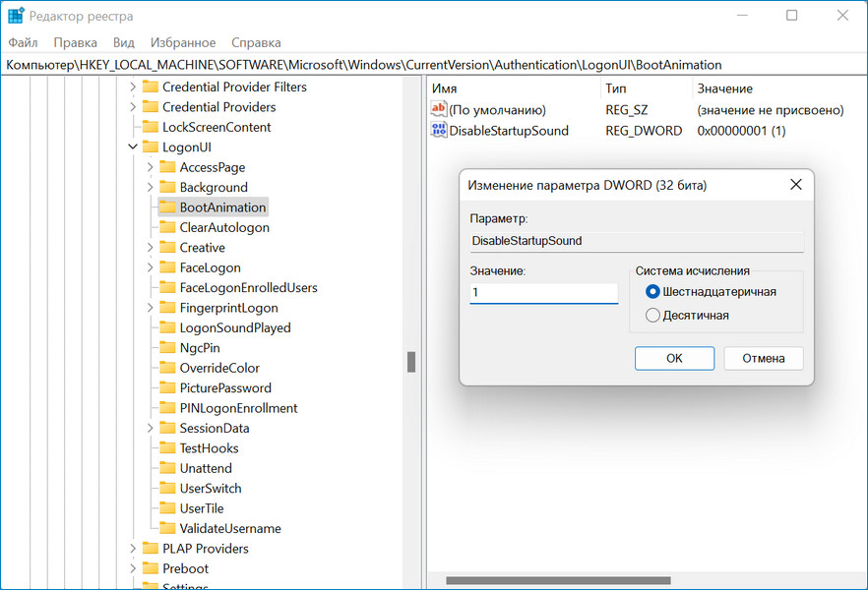Click the LockScreenContent folder icon
Screen dimensions: 868x590
150,127
